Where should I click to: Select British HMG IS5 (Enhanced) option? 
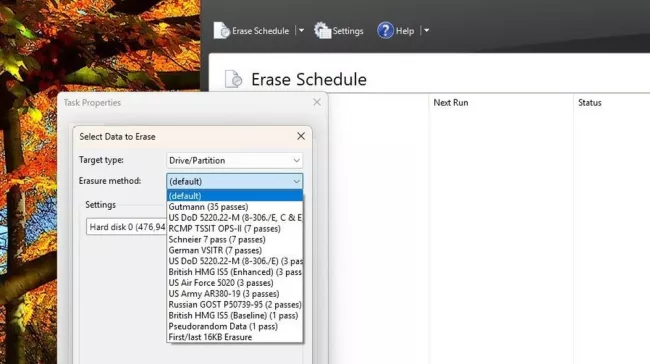pyautogui.click(x=235, y=272)
